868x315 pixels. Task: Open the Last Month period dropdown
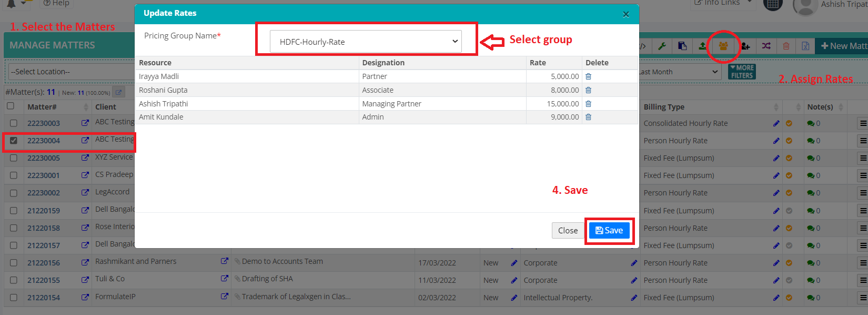(x=679, y=72)
